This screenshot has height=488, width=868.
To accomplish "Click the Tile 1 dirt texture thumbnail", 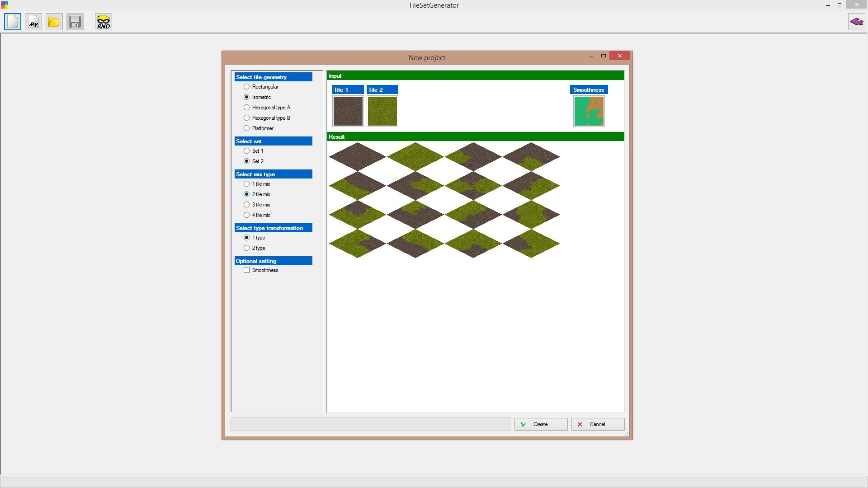I will 348,111.
